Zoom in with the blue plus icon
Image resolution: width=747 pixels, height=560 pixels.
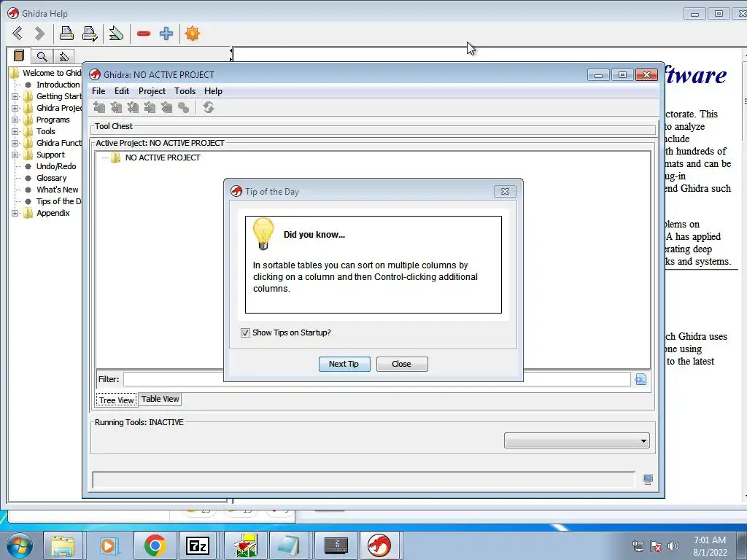pos(166,34)
